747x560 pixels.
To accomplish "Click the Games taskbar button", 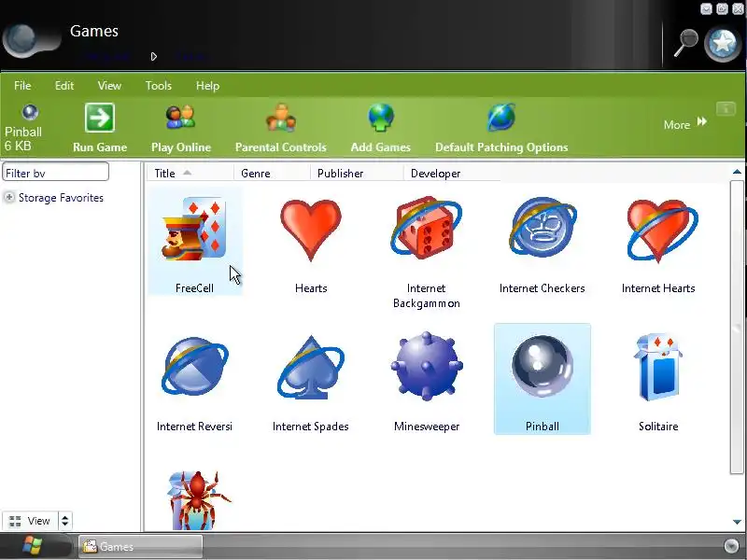I will tap(141, 546).
